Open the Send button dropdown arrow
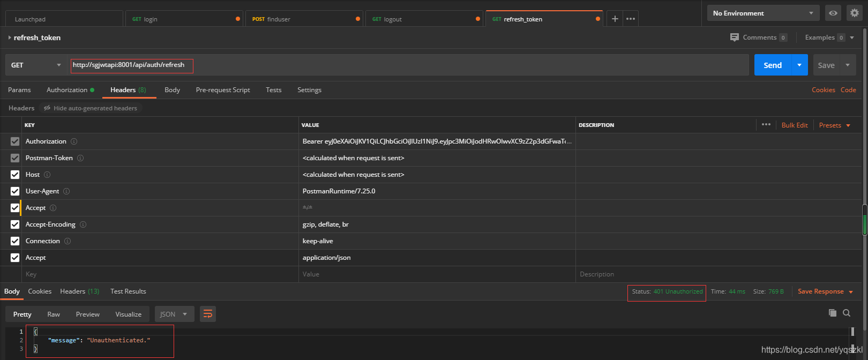This screenshot has width=868, height=360. point(799,65)
